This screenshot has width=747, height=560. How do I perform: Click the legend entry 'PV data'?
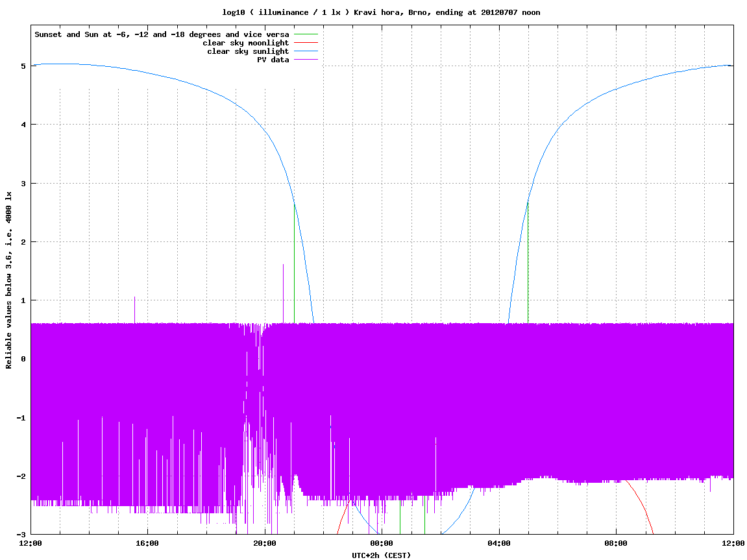[273, 60]
